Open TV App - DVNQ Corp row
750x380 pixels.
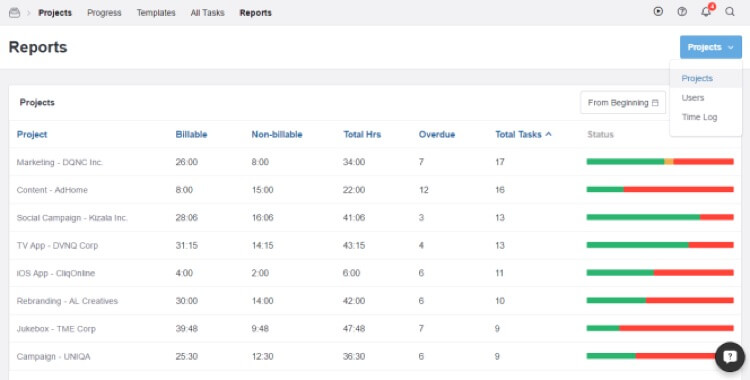(x=375, y=246)
